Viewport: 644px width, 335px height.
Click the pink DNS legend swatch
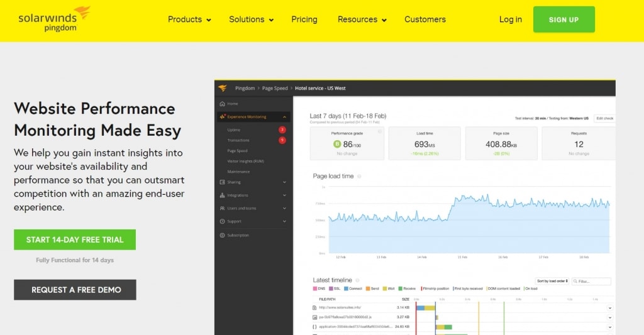[315, 288]
